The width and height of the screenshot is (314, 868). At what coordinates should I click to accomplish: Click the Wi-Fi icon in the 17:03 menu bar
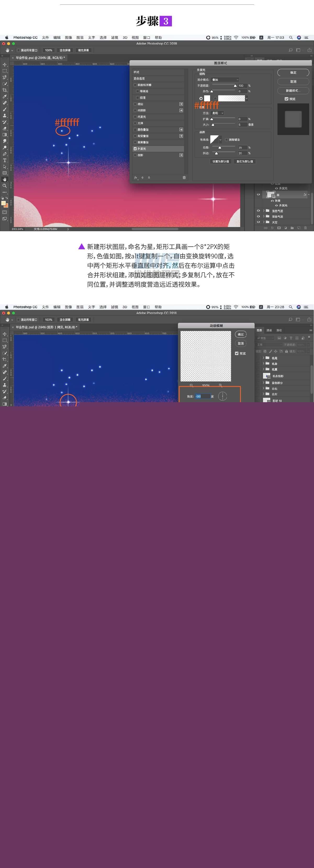click(236, 37)
